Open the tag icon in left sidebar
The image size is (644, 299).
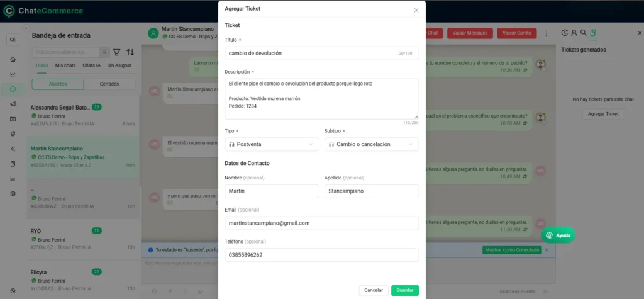13,133
